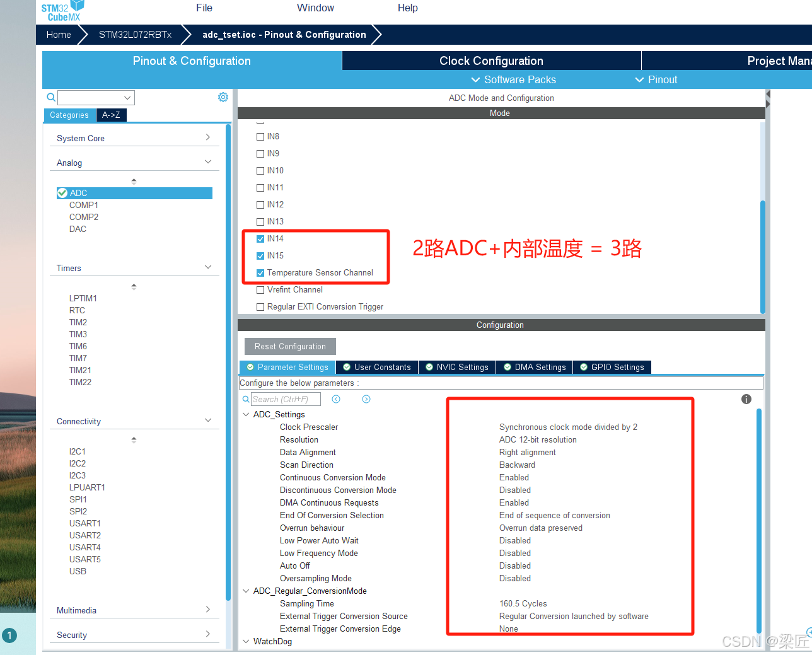Screen dimensions: 812x655
Task: Enable the Vrefint Channel checkbox
Action: [260, 289]
